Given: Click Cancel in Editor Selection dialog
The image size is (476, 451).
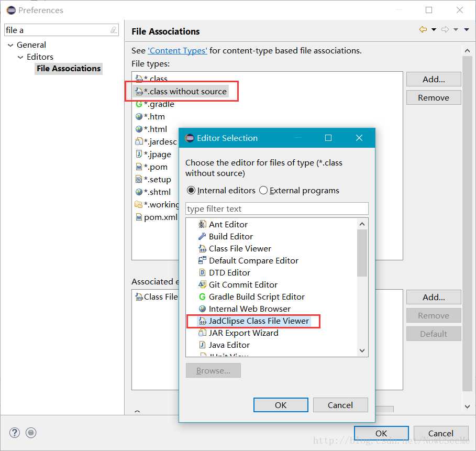Looking at the screenshot, I should point(340,405).
